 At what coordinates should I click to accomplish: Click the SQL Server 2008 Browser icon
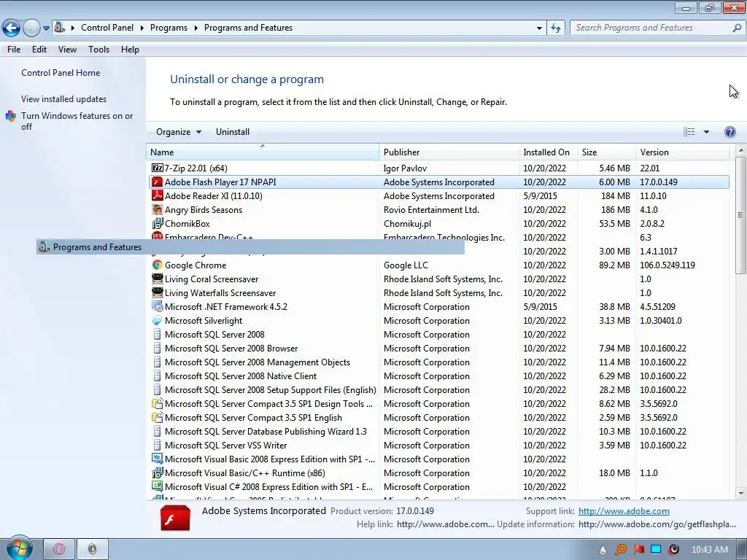(x=158, y=348)
